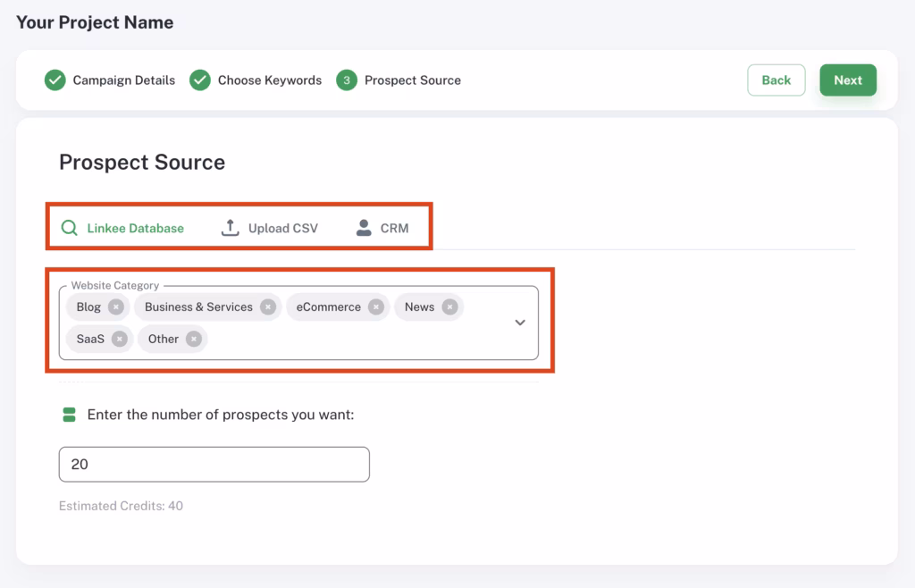This screenshot has width=915, height=588.
Task: Switch to the Upload CSV tab
Action: coord(270,228)
